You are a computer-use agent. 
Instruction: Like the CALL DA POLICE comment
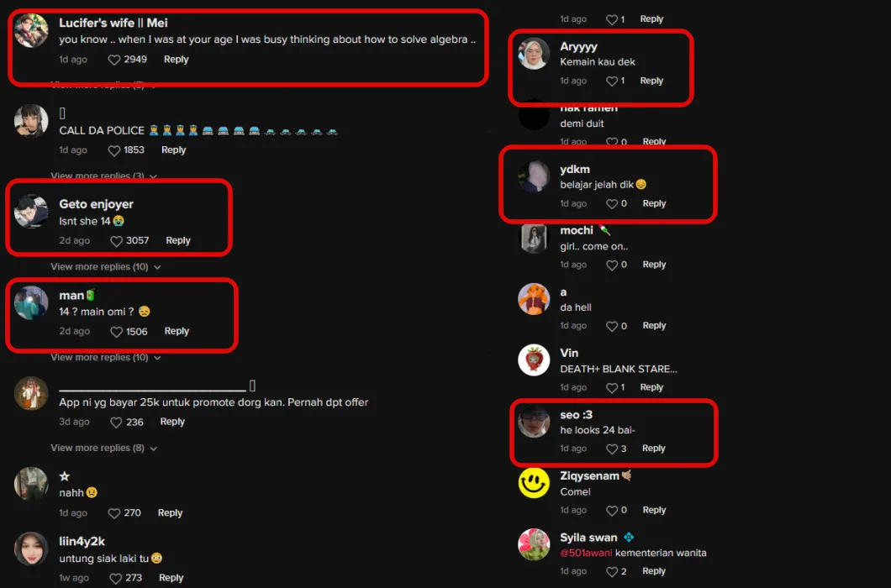[114, 150]
